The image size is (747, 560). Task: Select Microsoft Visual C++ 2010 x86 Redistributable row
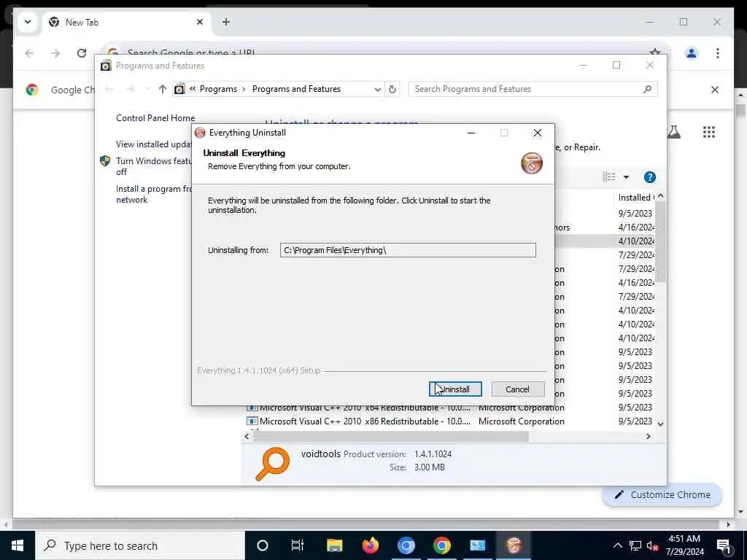[449, 421]
